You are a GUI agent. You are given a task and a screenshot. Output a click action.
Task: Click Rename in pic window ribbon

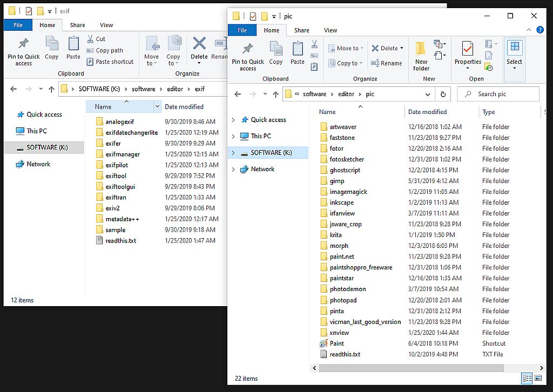[387, 63]
